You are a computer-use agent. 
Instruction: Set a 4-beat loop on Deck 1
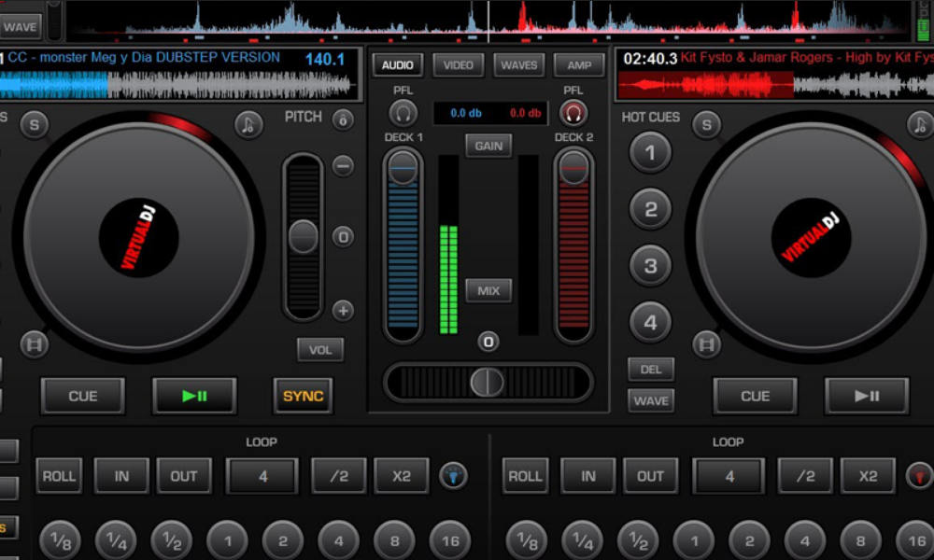pos(262,476)
